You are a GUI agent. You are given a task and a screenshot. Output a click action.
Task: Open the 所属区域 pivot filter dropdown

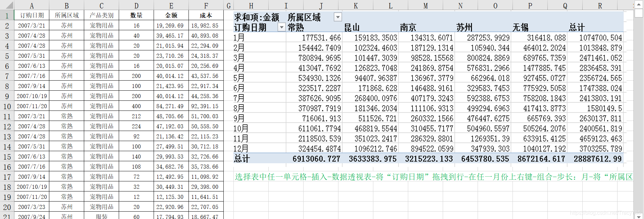[338, 17]
